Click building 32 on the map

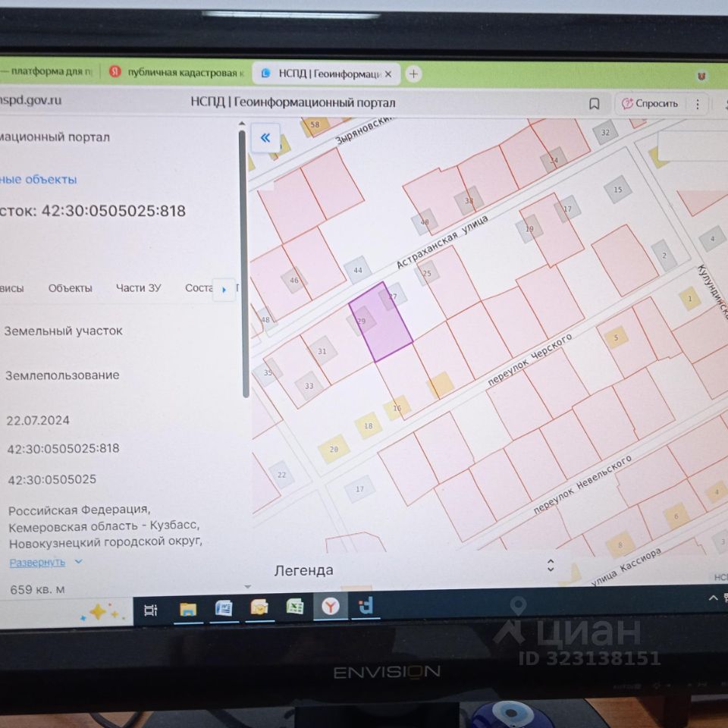pyautogui.click(x=605, y=132)
